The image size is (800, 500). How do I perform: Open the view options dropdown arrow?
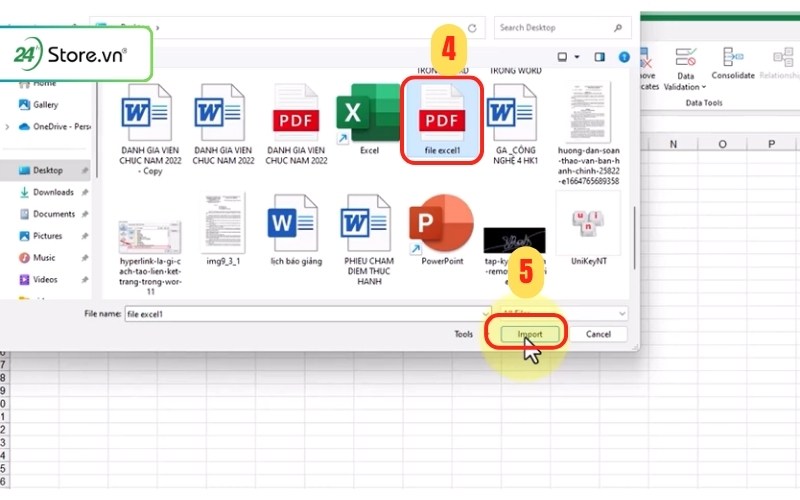click(x=577, y=57)
